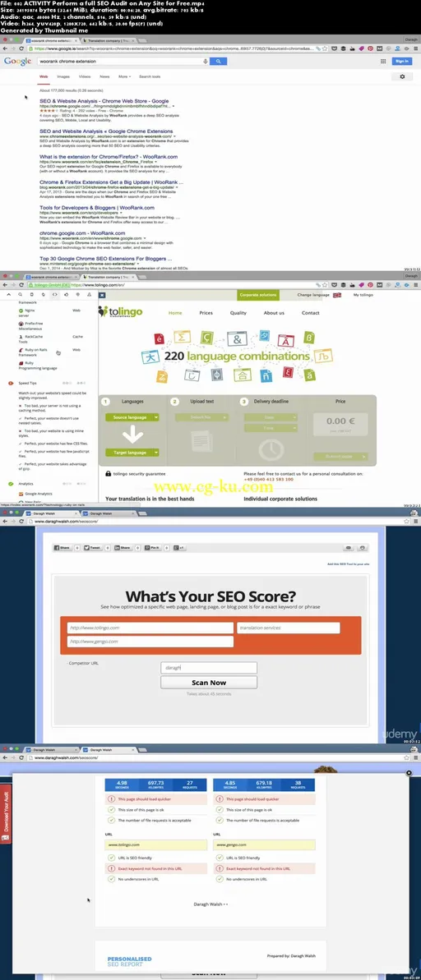Click the Google logo
Screen dimensions: 421x980
17,62
